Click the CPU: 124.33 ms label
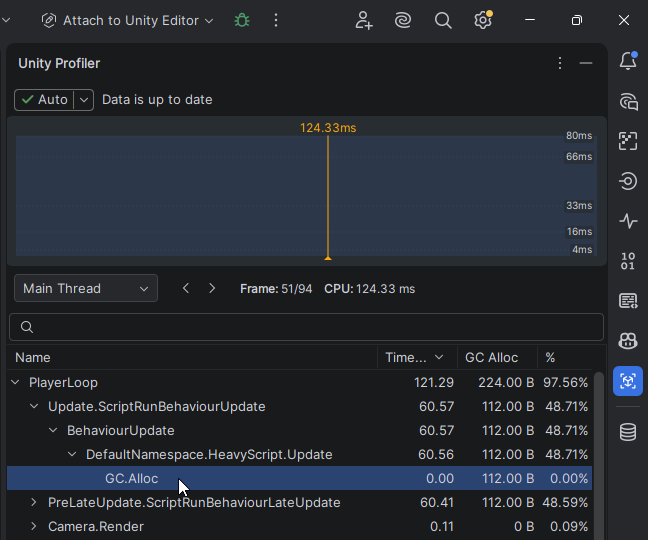The image size is (648, 540). tap(369, 289)
